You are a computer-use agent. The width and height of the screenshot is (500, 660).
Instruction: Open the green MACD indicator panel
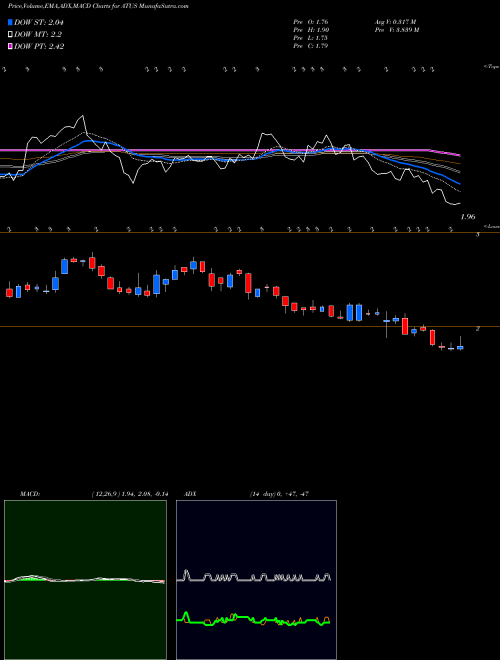(x=85, y=580)
